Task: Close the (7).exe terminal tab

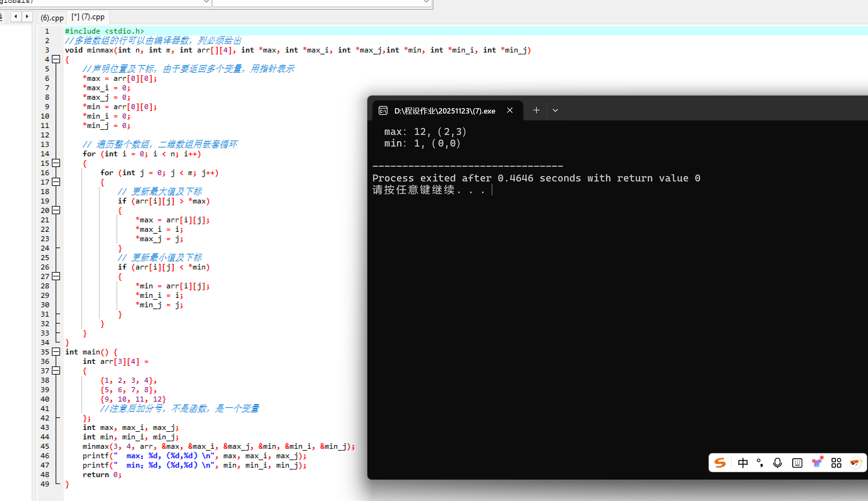Action: 510,110
